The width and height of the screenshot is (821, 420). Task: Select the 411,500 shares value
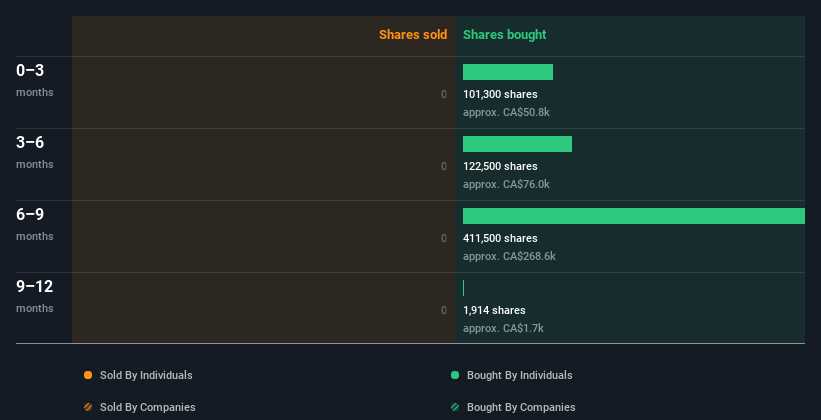click(x=500, y=238)
